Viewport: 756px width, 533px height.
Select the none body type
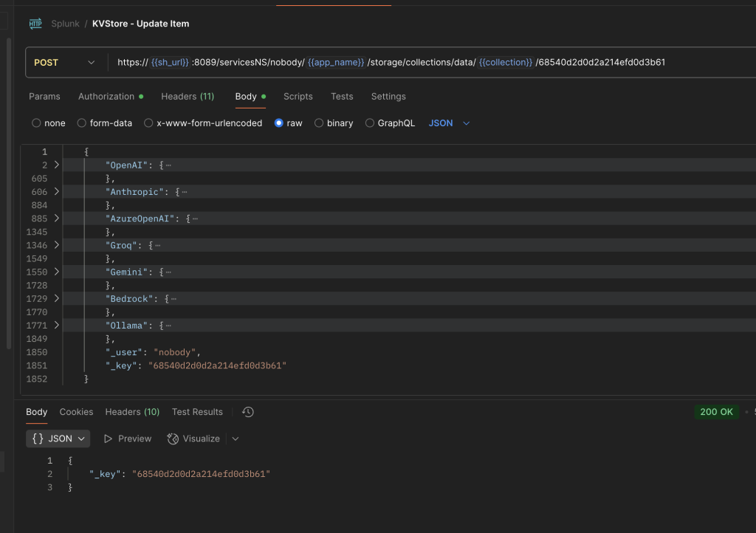36,123
